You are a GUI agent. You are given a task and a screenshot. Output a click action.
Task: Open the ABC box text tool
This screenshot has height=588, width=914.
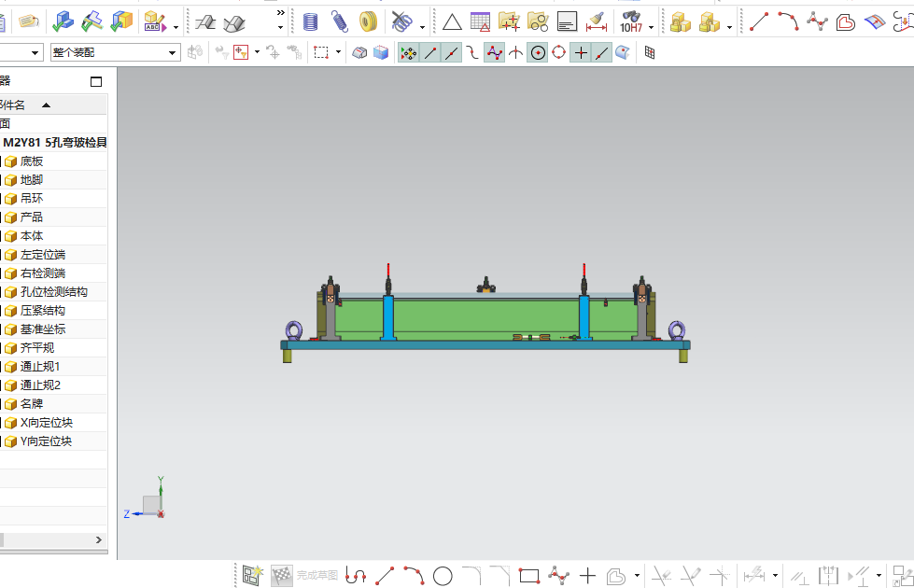click(x=154, y=22)
